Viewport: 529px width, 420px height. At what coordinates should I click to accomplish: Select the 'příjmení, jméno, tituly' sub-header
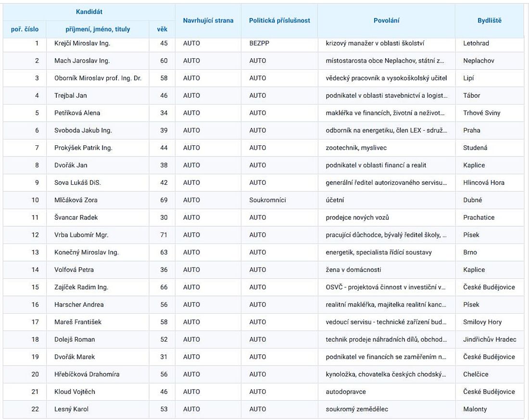98,29
